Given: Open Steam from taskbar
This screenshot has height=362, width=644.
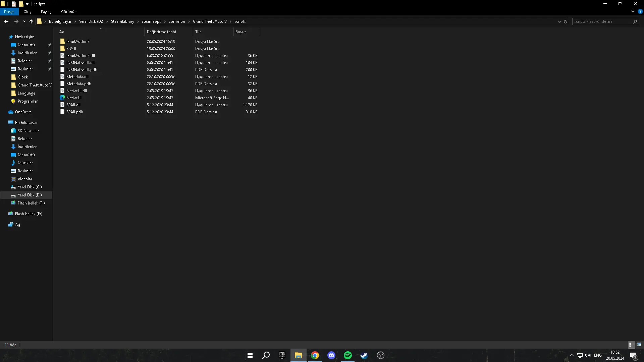Looking at the screenshot, I should tap(364, 355).
